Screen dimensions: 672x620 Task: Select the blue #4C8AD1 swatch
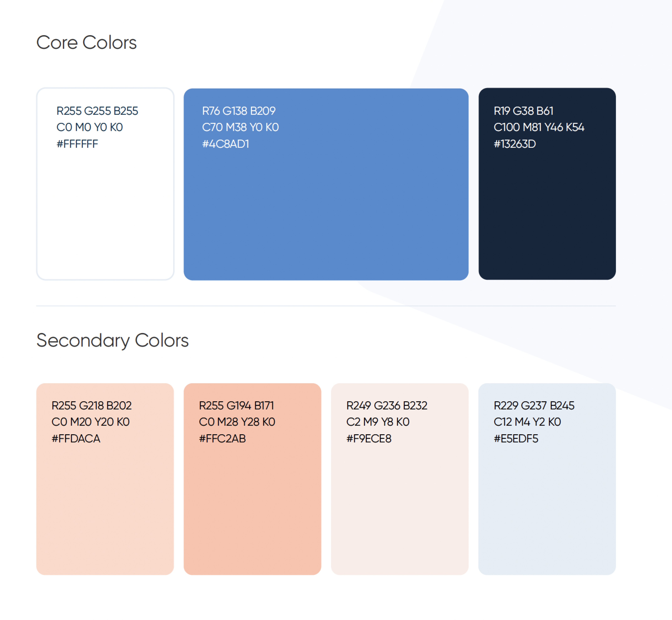tap(326, 184)
